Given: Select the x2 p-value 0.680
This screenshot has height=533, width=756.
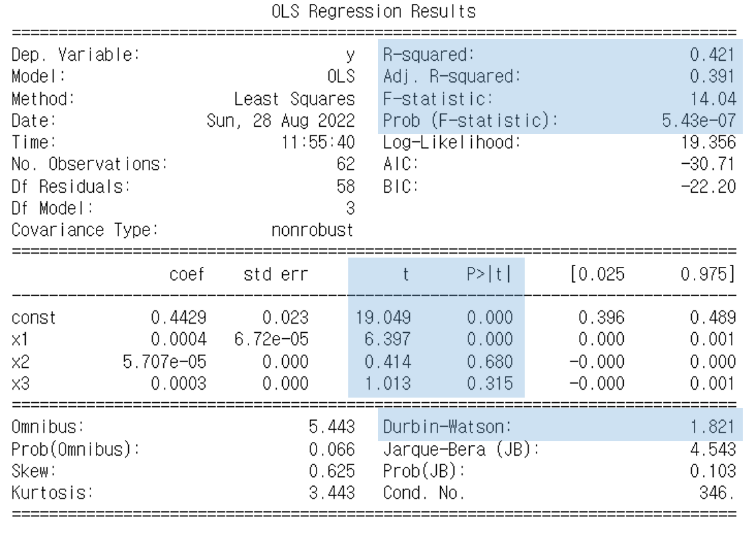Looking at the screenshot, I should (x=490, y=361).
